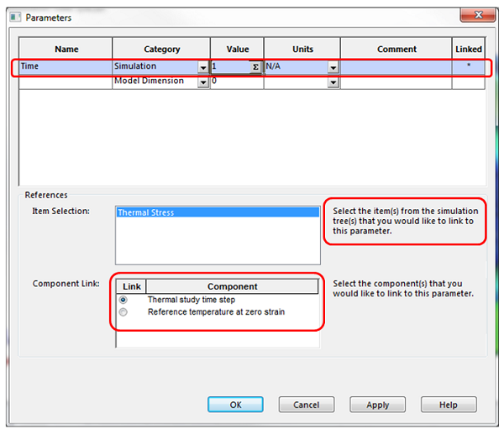This screenshot has height=434, width=504.
Task: Click the sigma equation icon in Value cell
Action: click(255, 66)
